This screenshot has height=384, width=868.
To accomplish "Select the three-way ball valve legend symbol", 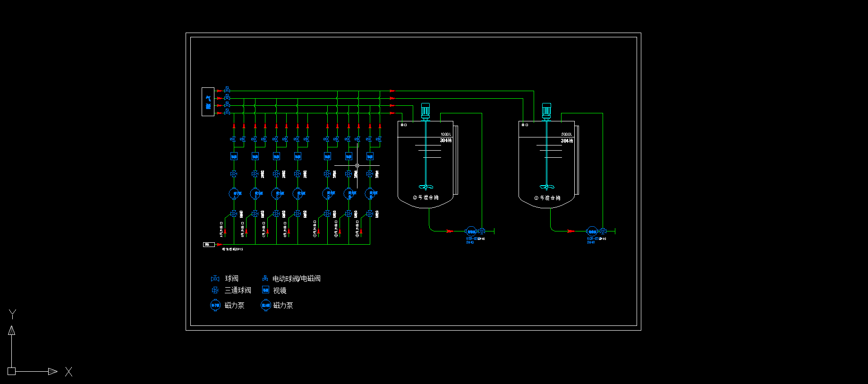I will coord(215,290).
